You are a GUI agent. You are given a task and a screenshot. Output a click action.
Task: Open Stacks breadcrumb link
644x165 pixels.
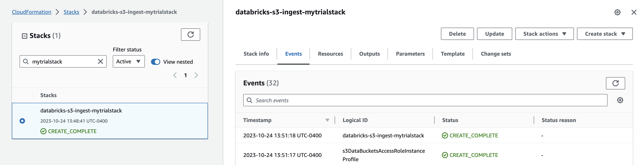point(71,12)
